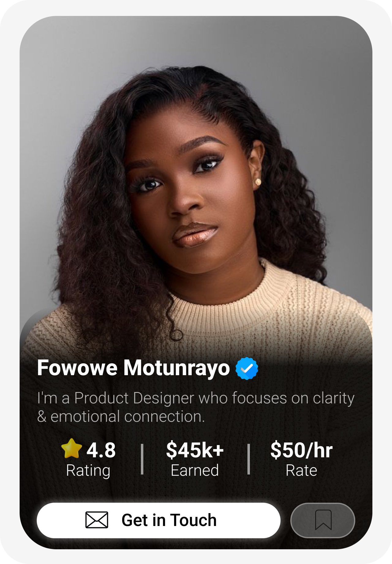Tap the Get in Touch button label
Image resolution: width=392 pixels, height=564 pixels.
click(169, 520)
